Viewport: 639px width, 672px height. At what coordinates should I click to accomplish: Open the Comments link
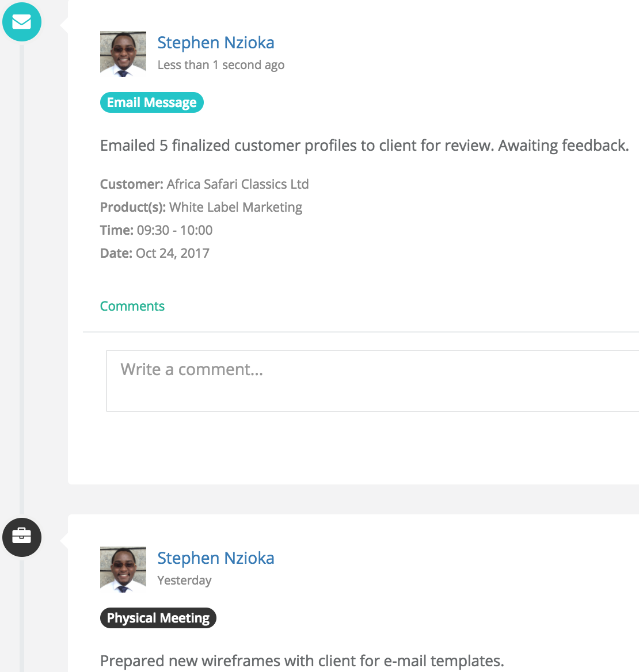click(132, 306)
